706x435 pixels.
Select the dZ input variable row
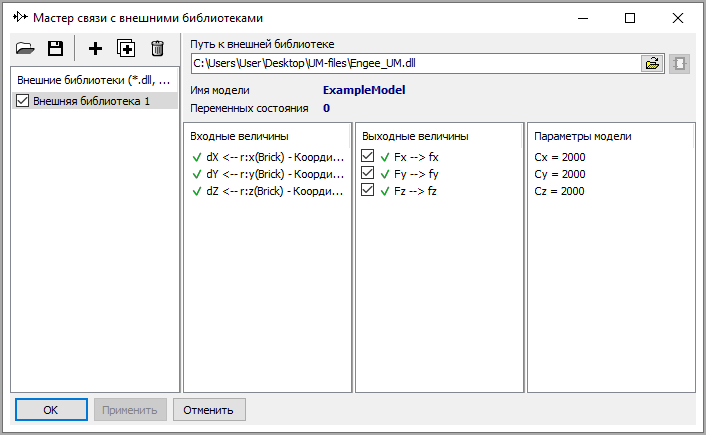pos(268,191)
